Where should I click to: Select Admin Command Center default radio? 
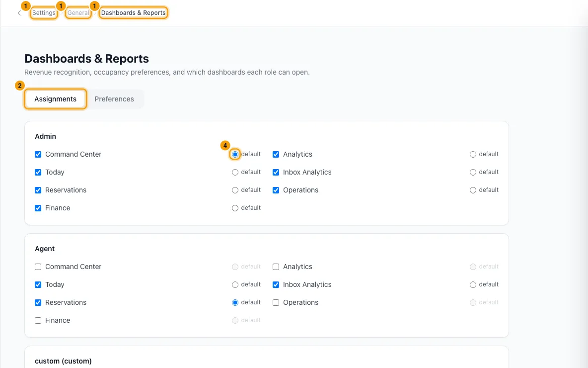click(x=235, y=154)
